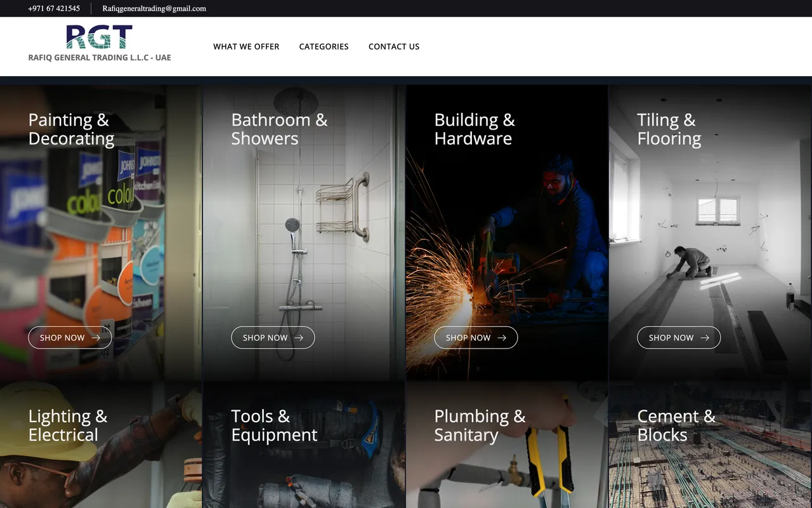Call phone number +971 67 421545
The height and width of the screenshot is (508, 812).
tap(54, 8)
